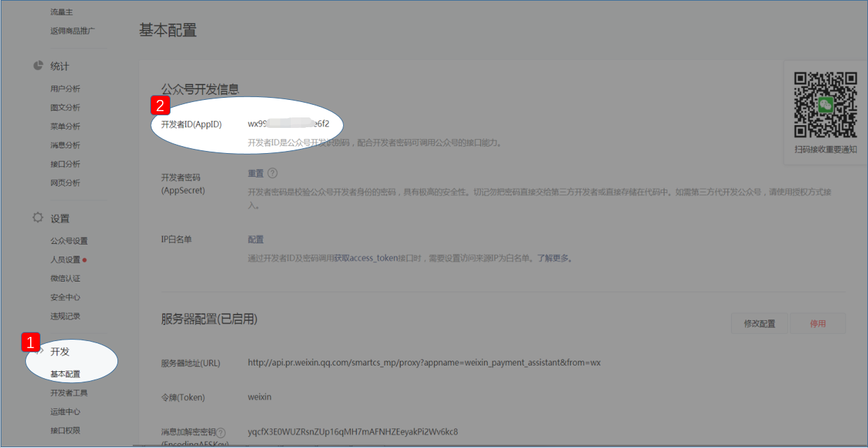This screenshot has width=868, height=448.
Task: Click the 设置 gear icon
Action: [x=38, y=217]
